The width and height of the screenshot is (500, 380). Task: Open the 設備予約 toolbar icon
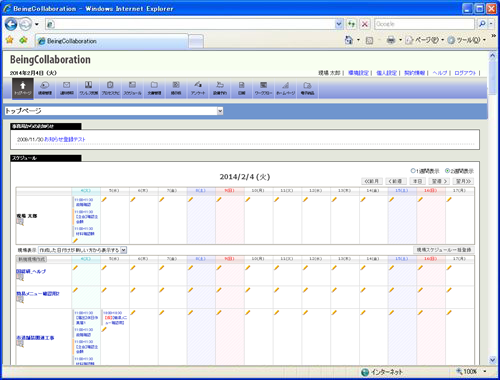click(x=220, y=88)
